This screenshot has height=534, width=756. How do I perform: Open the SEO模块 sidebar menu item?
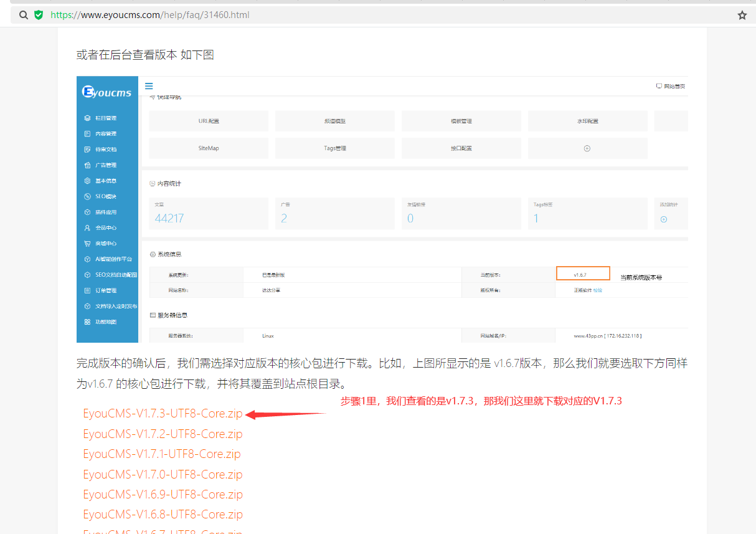pyautogui.click(x=107, y=197)
